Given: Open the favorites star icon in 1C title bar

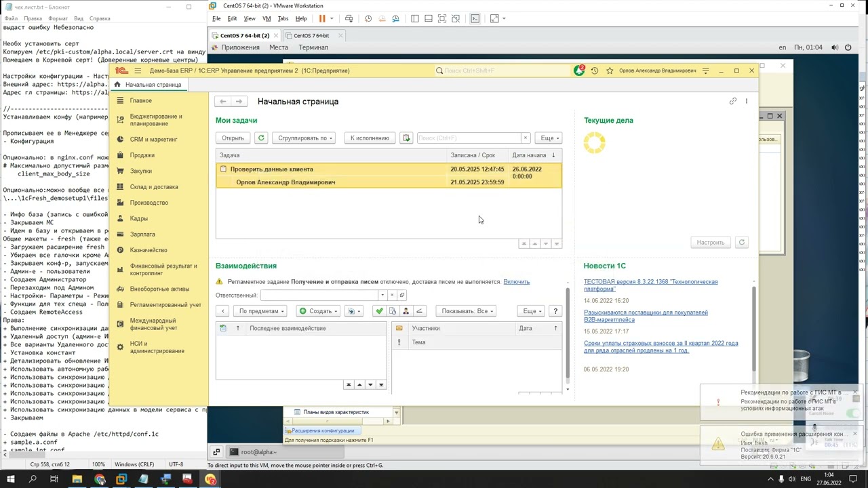Looking at the screenshot, I should coord(610,70).
